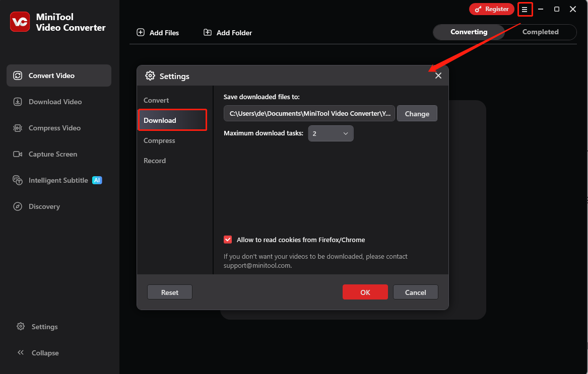Image resolution: width=588 pixels, height=374 pixels.
Task: Uncheck allow cookies from Firefox/Chrome
Action: coord(228,240)
